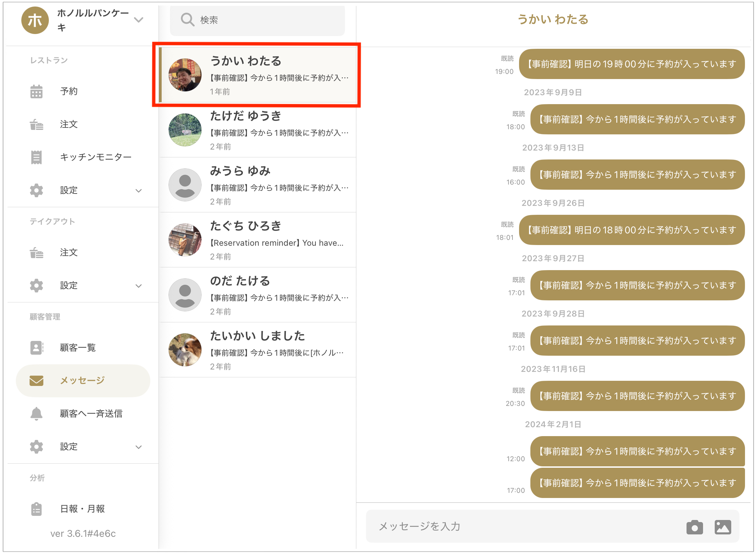Open the 顧客へ一斉送信 menu item
The width and height of the screenshot is (756, 554).
[x=83, y=413]
